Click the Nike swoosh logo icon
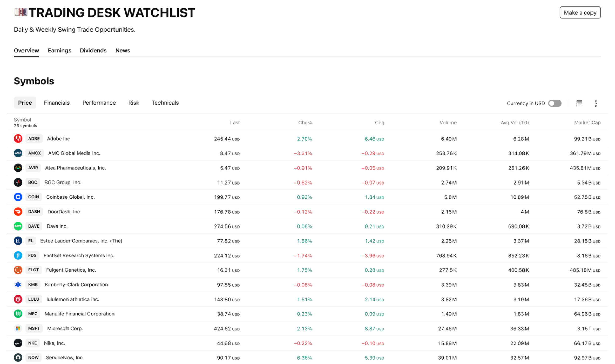Viewport: 615px width, 364px height. pos(18,343)
